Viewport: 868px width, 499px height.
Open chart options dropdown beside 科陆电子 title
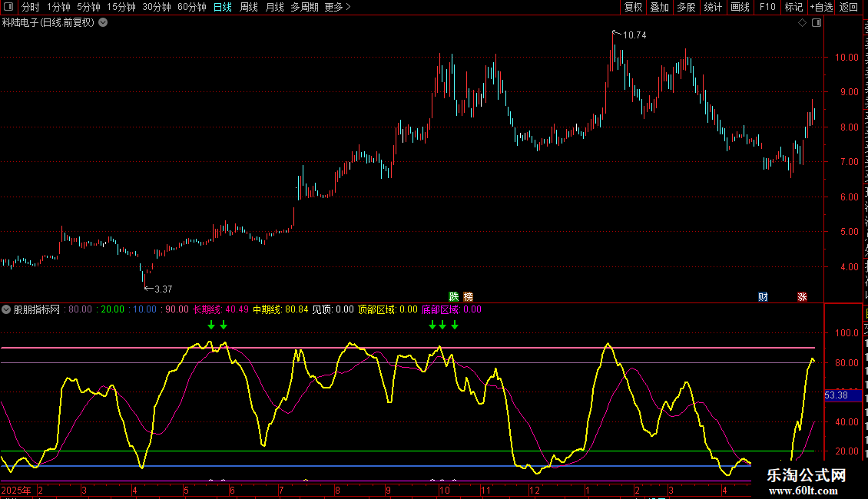[x=103, y=23]
